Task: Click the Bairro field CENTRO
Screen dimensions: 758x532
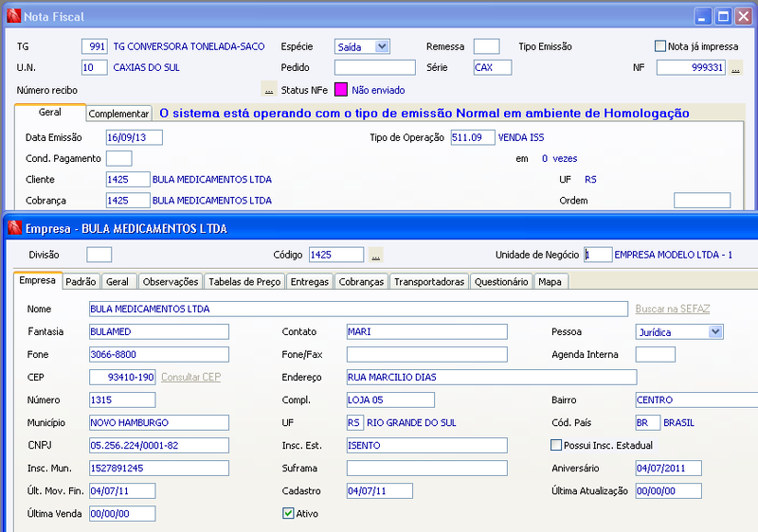Action: pos(696,399)
